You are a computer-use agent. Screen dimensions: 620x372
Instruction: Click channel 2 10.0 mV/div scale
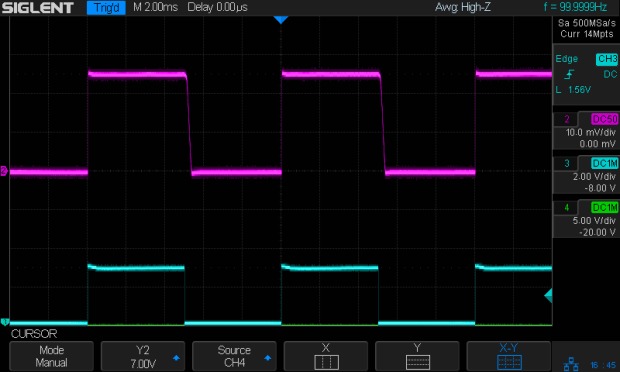click(x=590, y=132)
